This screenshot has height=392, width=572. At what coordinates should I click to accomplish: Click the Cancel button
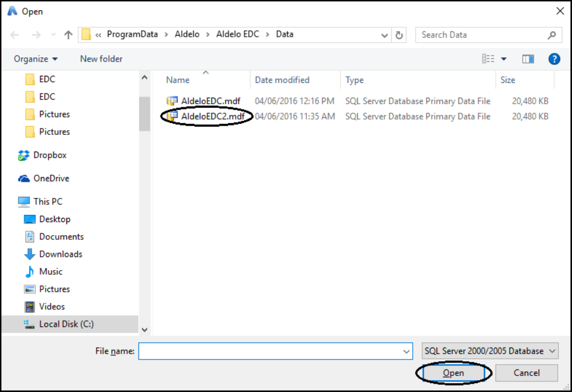[x=526, y=372]
